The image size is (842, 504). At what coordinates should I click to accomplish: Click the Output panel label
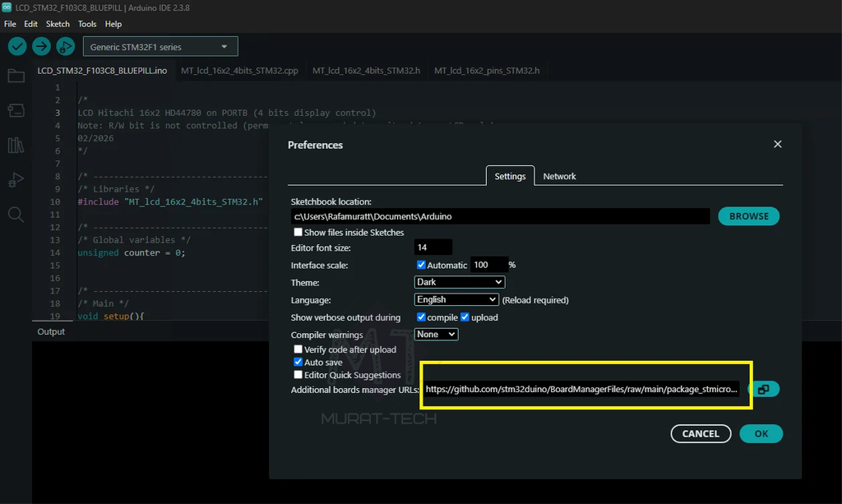[51, 331]
